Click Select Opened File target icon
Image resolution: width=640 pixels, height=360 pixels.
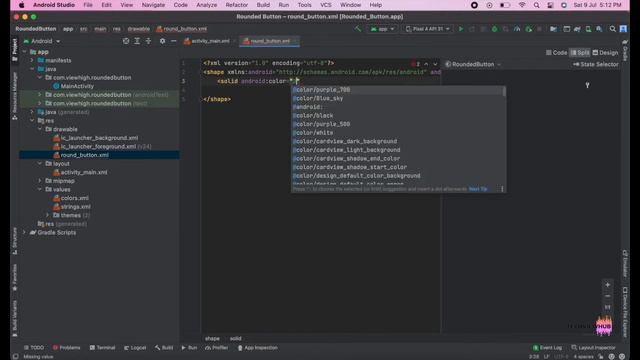[x=126, y=41]
